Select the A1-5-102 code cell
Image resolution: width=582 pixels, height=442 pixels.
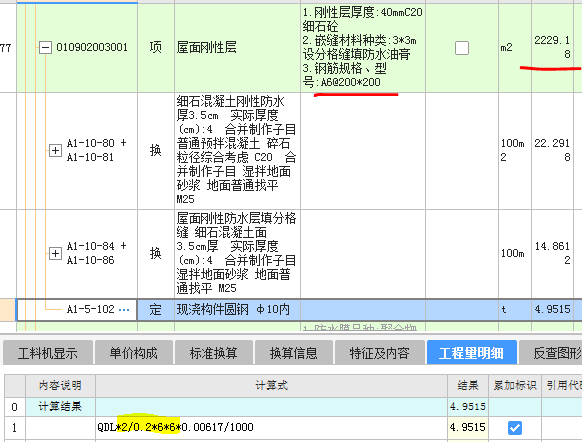[77, 310]
